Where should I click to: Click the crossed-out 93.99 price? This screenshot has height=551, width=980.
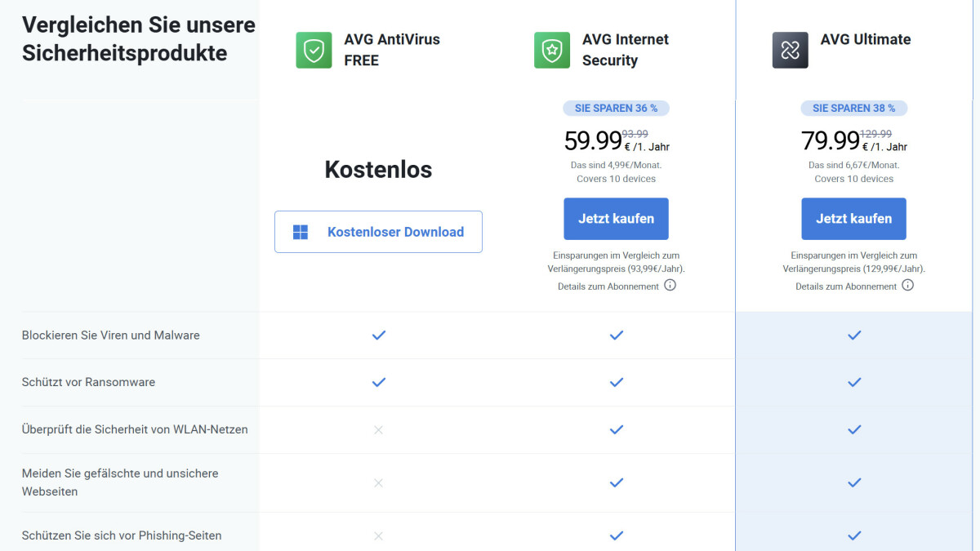[x=634, y=133]
